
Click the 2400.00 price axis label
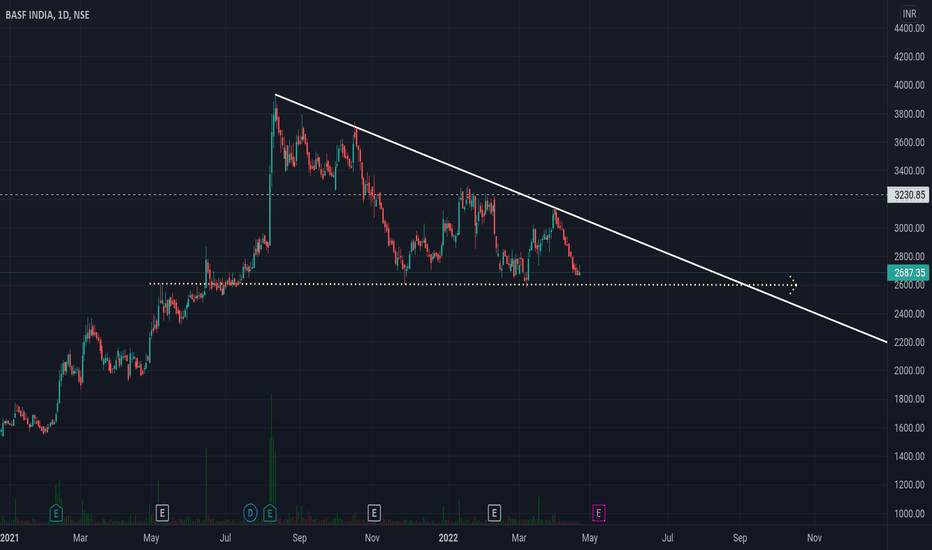[909, 313]
